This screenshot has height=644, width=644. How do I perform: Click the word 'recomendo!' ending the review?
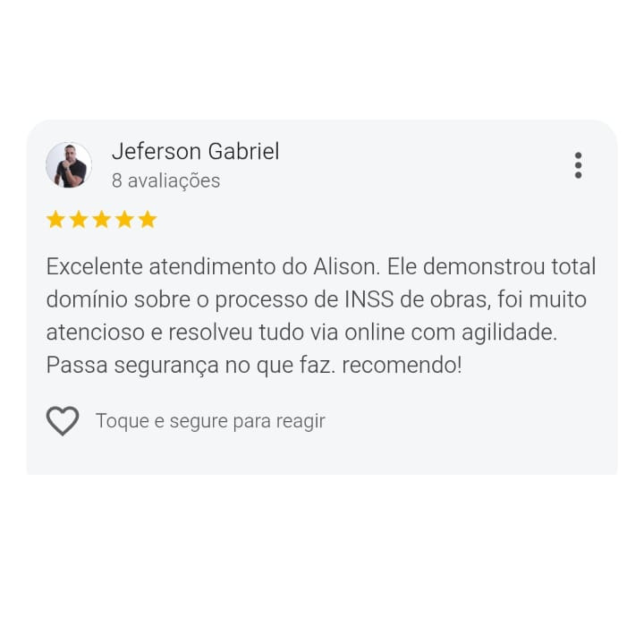[x=402, y=365]
